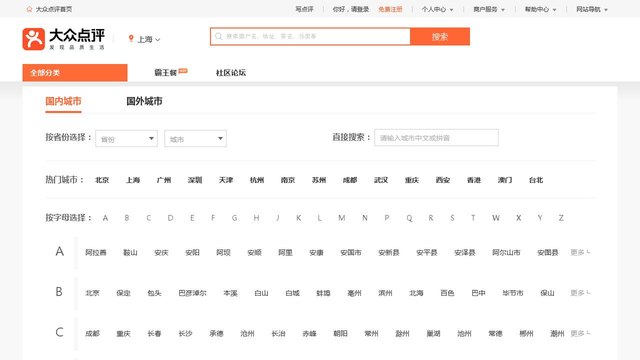640x360 pixels.
Task: Switch to the 国外城市 tab
Action: 144,101
